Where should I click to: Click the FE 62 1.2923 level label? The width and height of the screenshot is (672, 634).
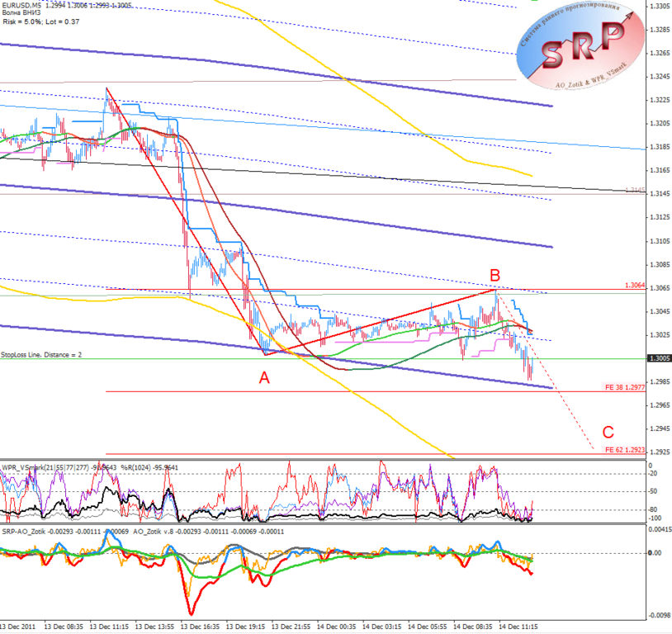point(625,450)
